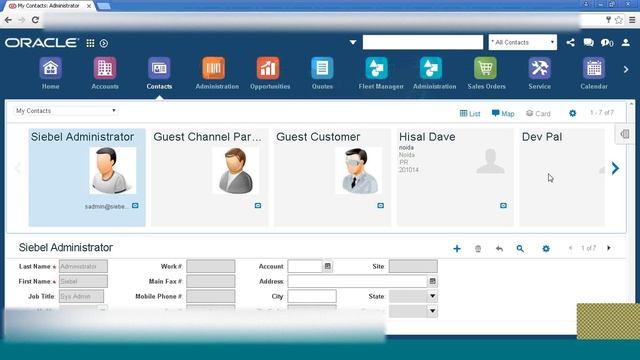Screen dimensions: 640x360
Task: Open the browser menu hamburger icon
Action: coord(632,20)
